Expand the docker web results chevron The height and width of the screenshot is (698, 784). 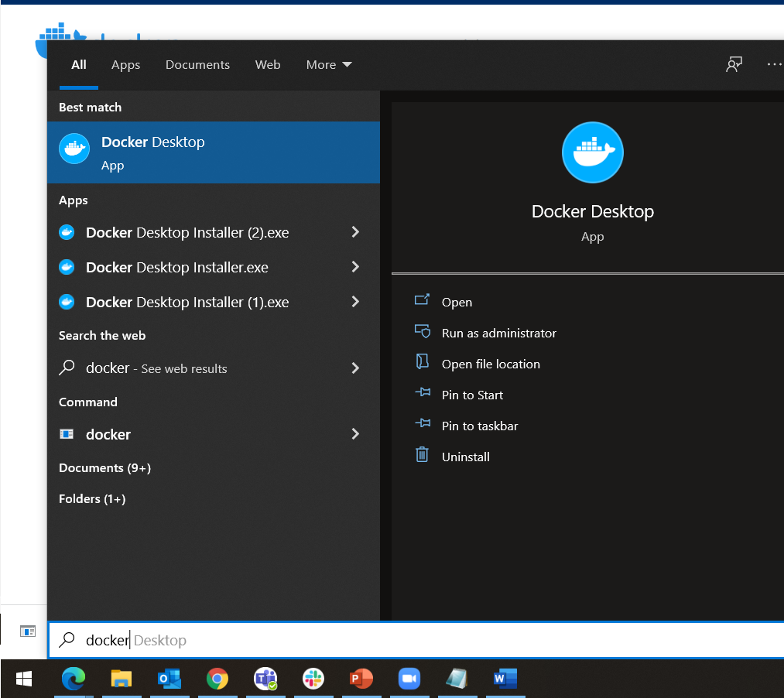(355, 368)
